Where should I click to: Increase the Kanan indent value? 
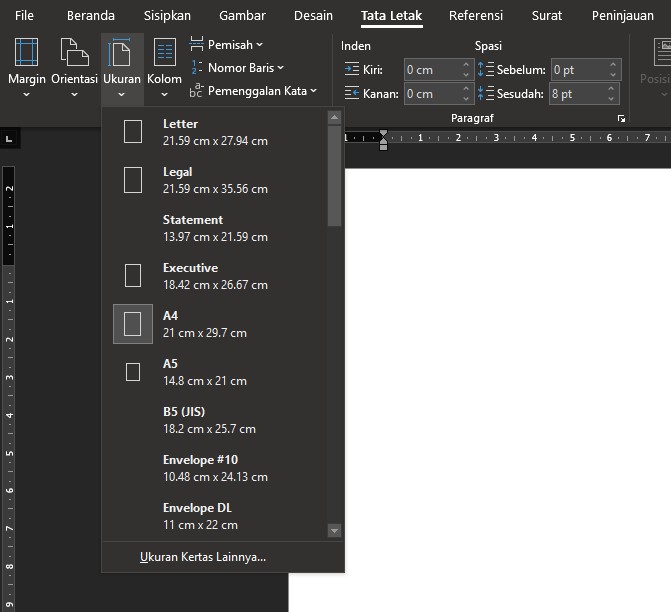pyautogui.click(x=466, y=89)
